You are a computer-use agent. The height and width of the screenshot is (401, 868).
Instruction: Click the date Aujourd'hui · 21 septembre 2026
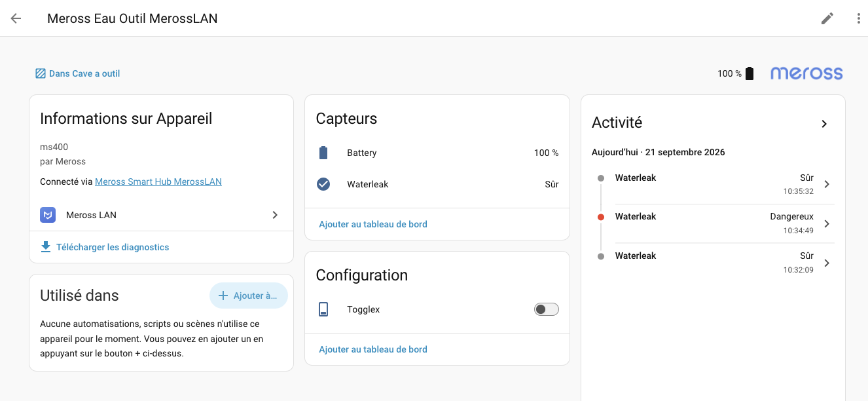pos(659,152)
